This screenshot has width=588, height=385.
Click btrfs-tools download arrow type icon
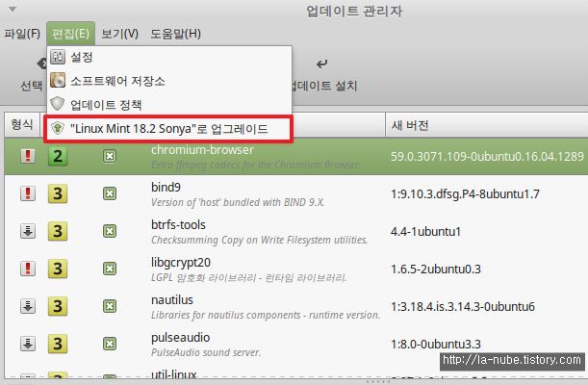click(x=28, y=231)
